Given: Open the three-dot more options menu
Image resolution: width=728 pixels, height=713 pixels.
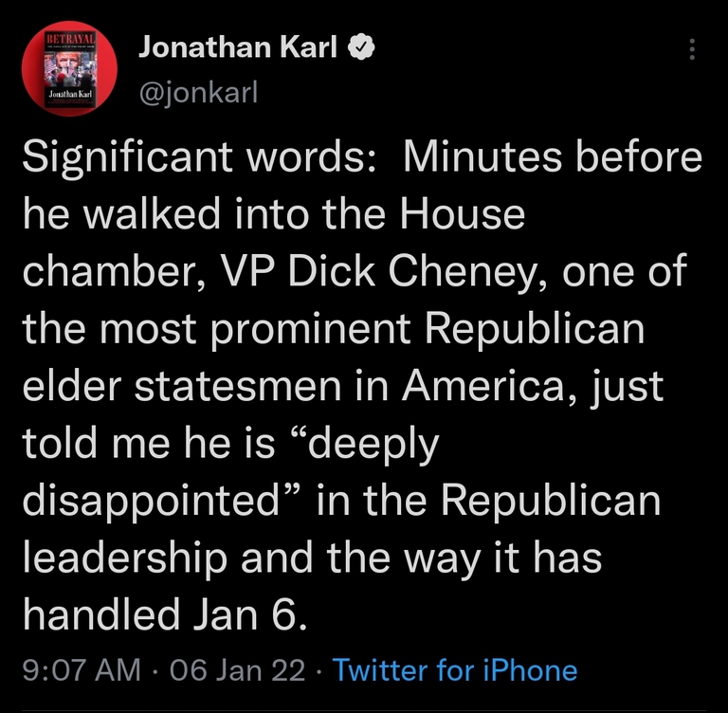Looking at the screenshot, I should [692, 48].
